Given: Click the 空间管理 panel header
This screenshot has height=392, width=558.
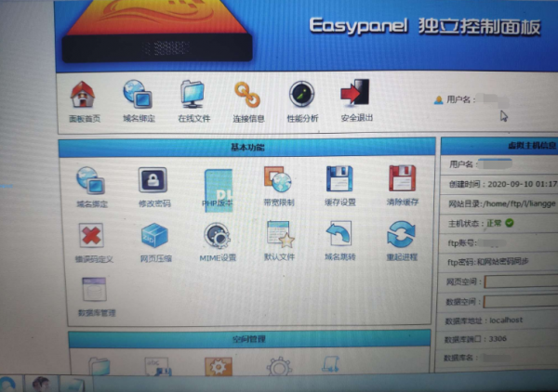Looking at the screenshot, I should [249, 339].
